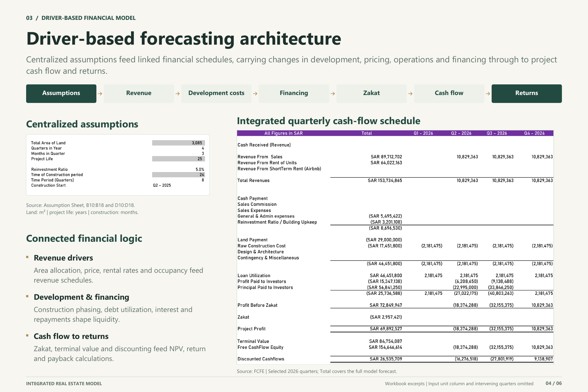Select the Development & financing heading
Image resolution: width=588 pixels, height=392 pixels.
click(81, 297)
